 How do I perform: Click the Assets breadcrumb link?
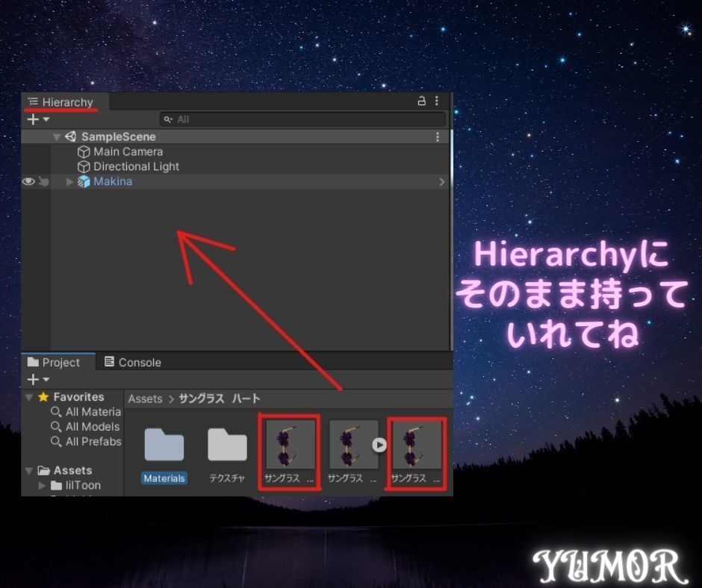(146, 398)
